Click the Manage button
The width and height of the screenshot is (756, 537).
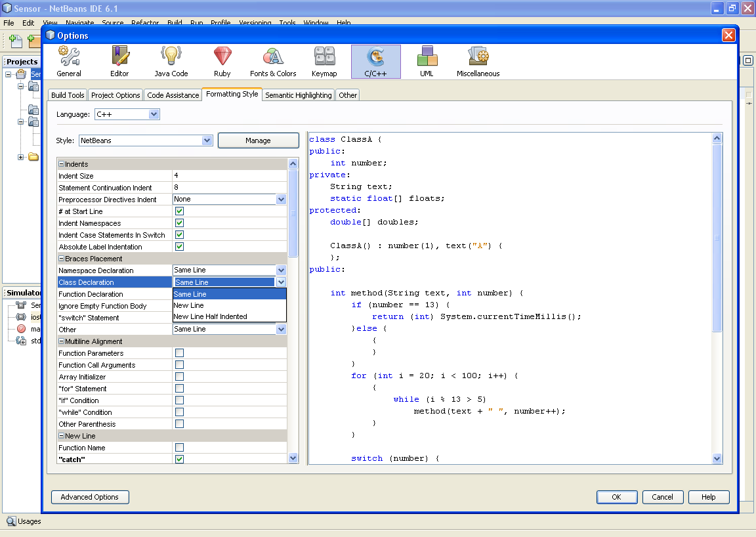[x=259, y=140]
